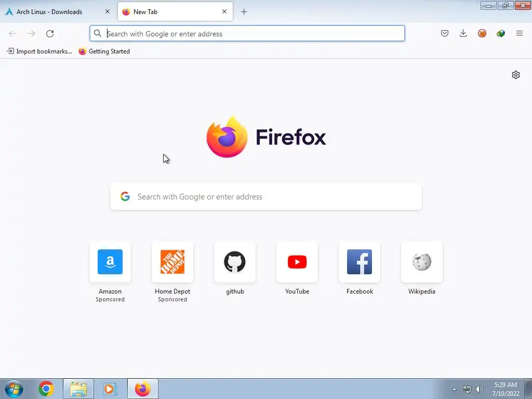Click the taskbar clock showing 5:29 AM
The height and width of the screenshot is (399, 532).
pos(506,389)
